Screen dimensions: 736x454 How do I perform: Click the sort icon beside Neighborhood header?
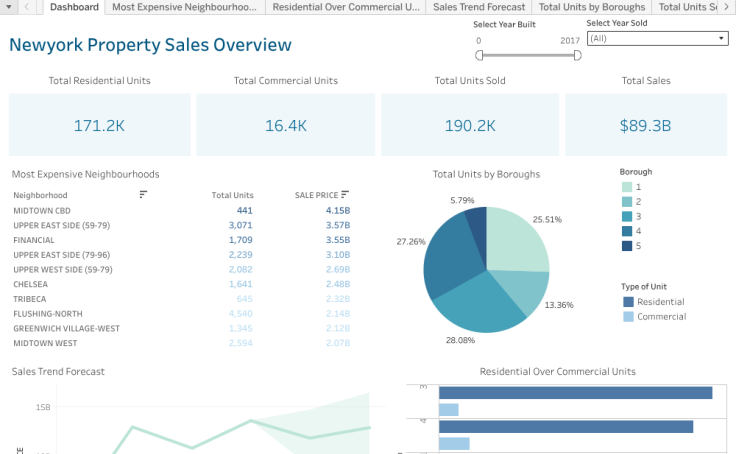click(143, 194)
